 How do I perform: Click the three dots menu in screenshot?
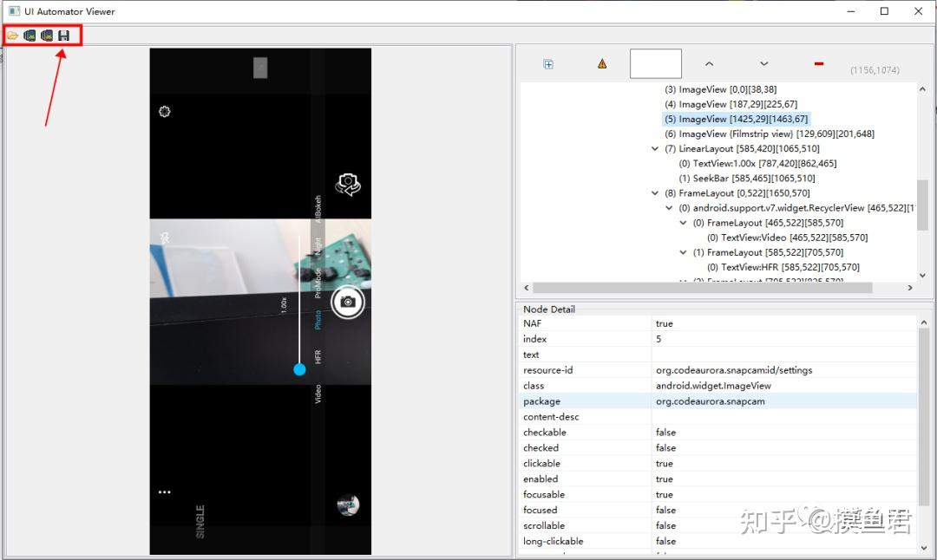point(164,492)
